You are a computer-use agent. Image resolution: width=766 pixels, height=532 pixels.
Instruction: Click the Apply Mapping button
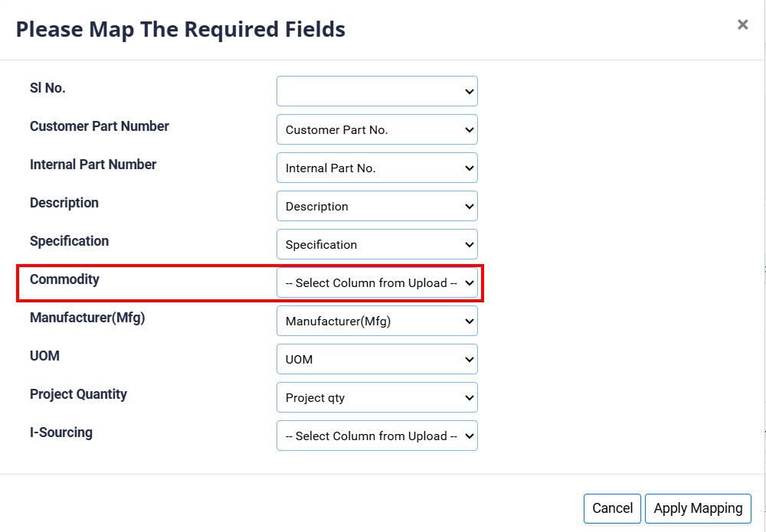pyautogui.click(x=698, y=508)
